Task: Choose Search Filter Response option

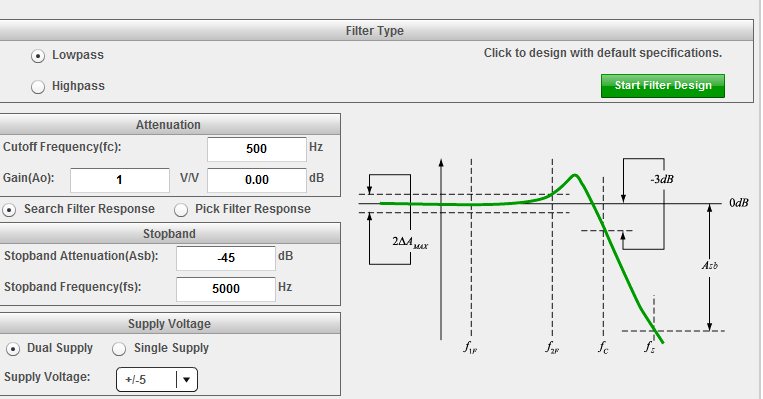Action: pos(9,210)
